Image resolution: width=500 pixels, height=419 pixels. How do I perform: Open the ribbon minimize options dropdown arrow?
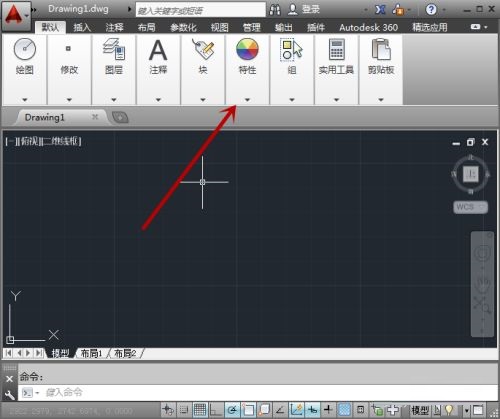(x=486, y=27)
